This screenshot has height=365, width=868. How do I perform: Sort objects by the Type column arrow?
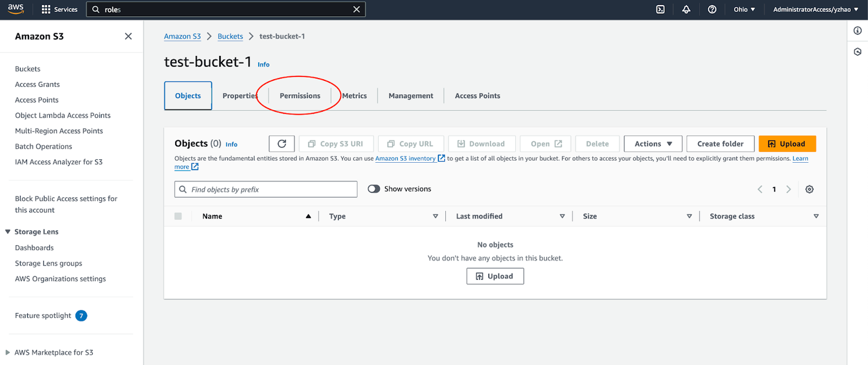[435, 216]
